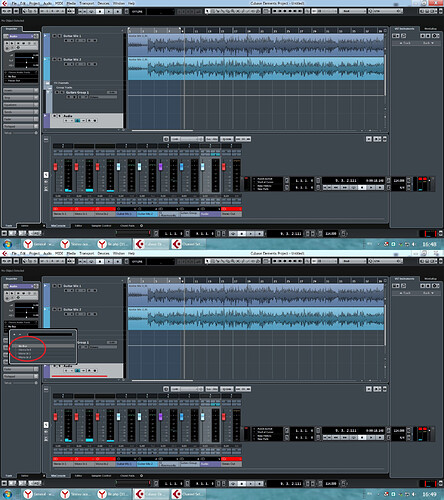
Task: Start playback on upper floating transport panel
Action: 371,187
